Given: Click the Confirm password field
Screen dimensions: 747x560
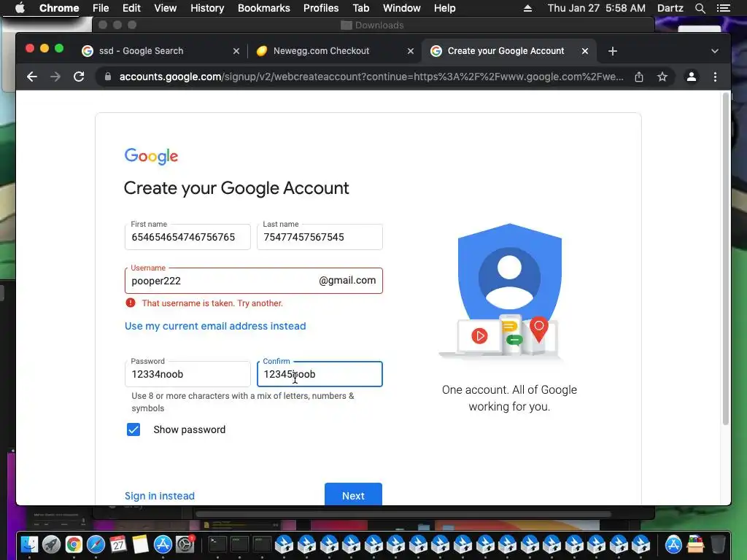Looking at the screenshot, I should [320, 374].
